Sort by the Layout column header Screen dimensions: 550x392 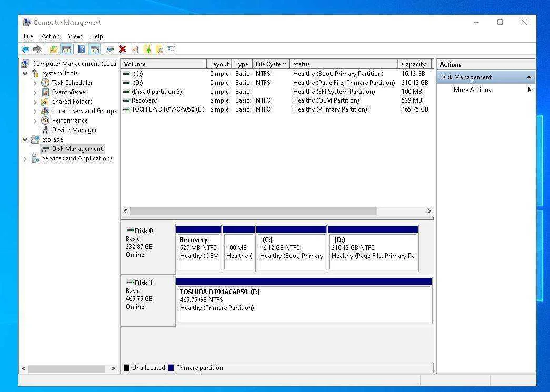pyautogui.click(x=219, y=64)
